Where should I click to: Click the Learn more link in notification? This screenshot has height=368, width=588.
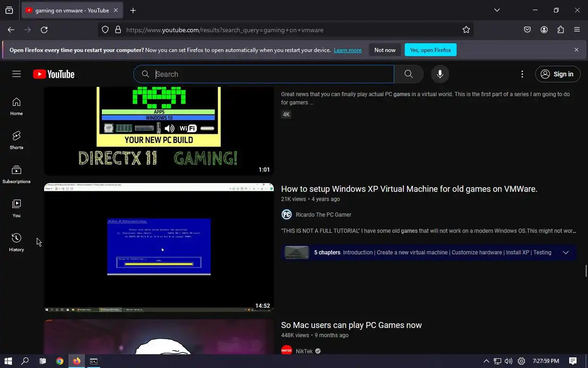tap(348, 50)
